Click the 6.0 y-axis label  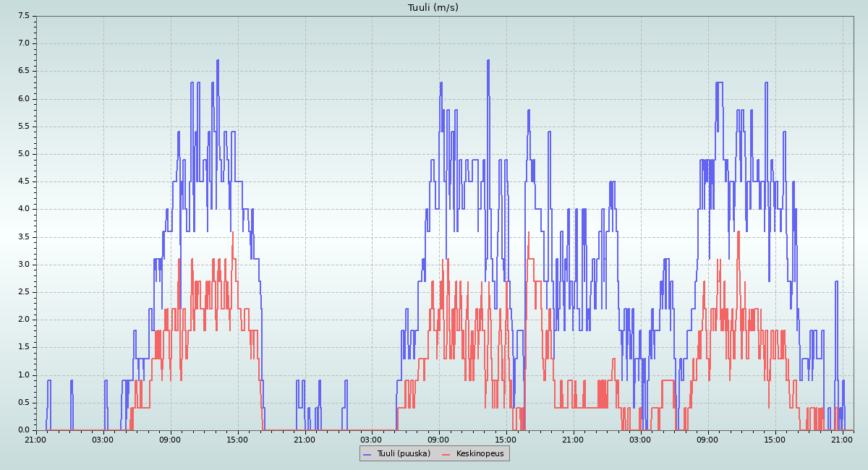(x=23, y=99)
